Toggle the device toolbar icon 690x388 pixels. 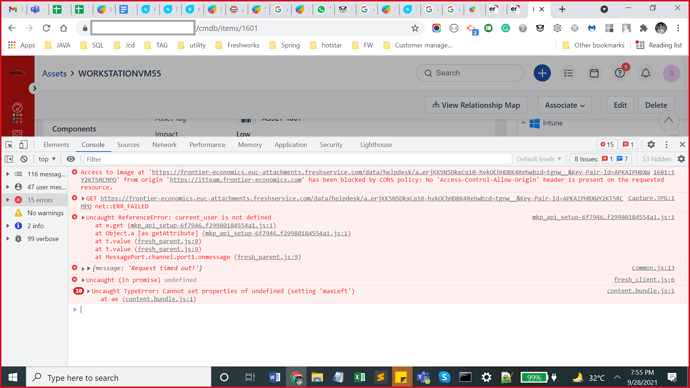tap(23, 145)
